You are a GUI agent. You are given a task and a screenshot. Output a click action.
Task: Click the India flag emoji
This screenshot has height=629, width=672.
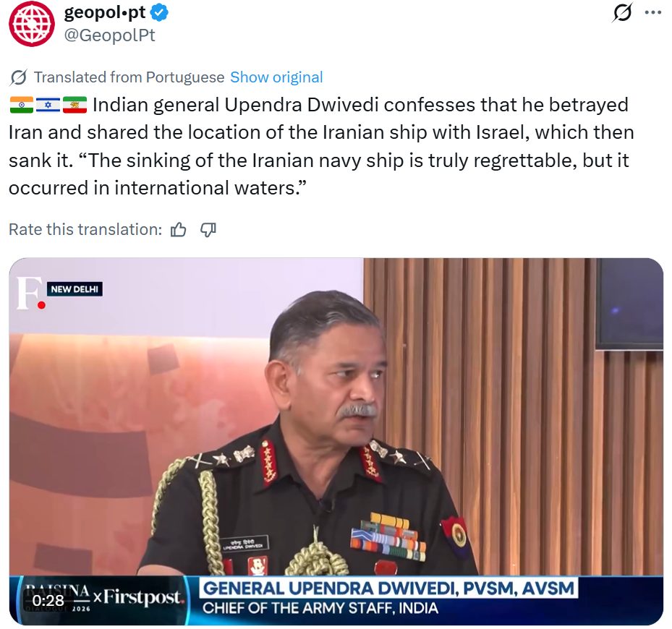click(22, 105)
